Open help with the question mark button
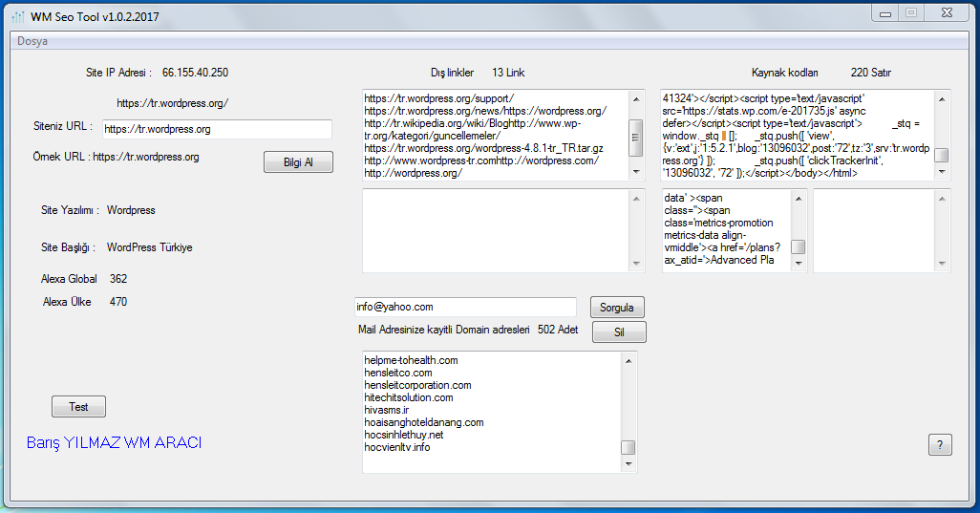980x513 pixels. 940,445
